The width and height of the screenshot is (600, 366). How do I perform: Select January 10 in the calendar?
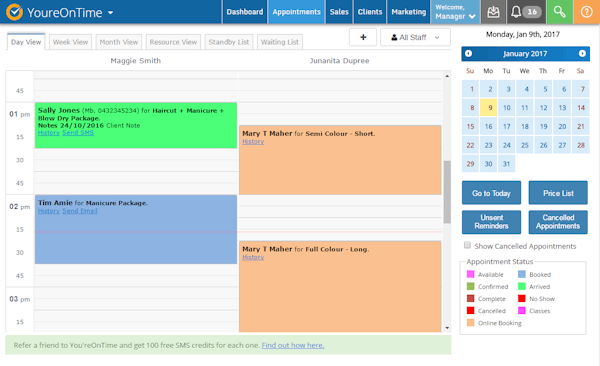(x=507, y=108)
